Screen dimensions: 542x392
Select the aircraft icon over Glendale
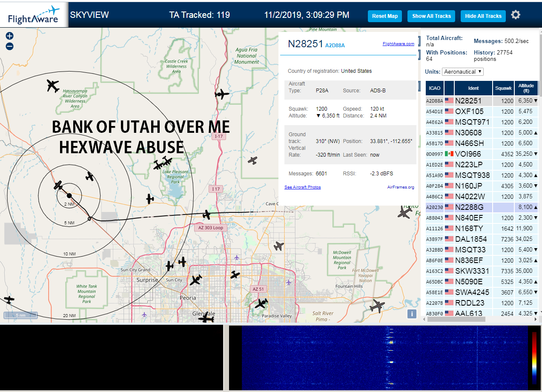click(x=206, y=318)
